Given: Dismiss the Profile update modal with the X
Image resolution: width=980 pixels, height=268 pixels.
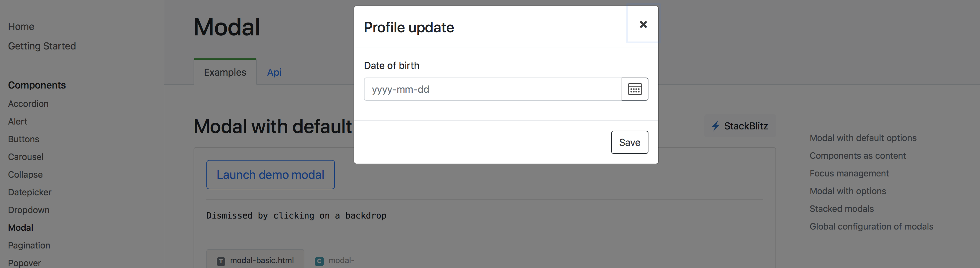Looking at the screenshot, I should pyautogui.click(x=643, y=24).
